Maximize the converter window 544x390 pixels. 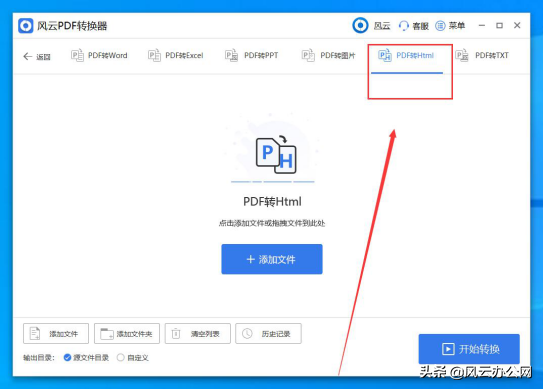500,25
